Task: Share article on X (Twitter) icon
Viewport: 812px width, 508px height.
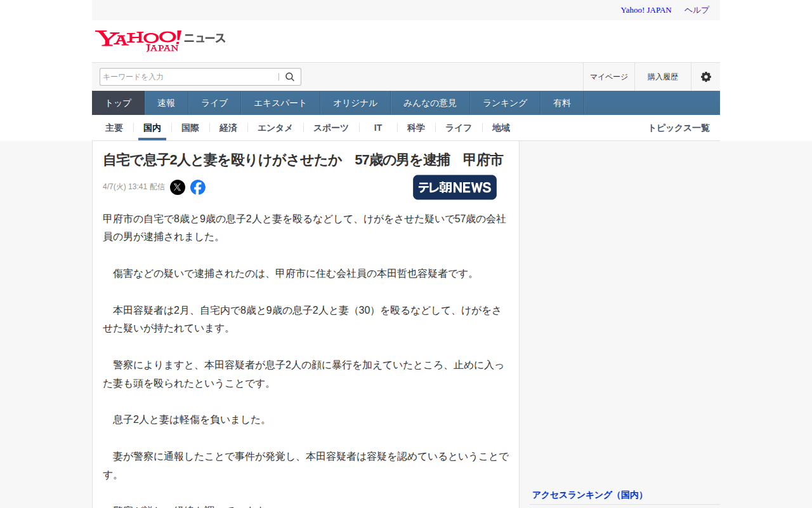Action: pyautogui.click(x=178, y=187)
